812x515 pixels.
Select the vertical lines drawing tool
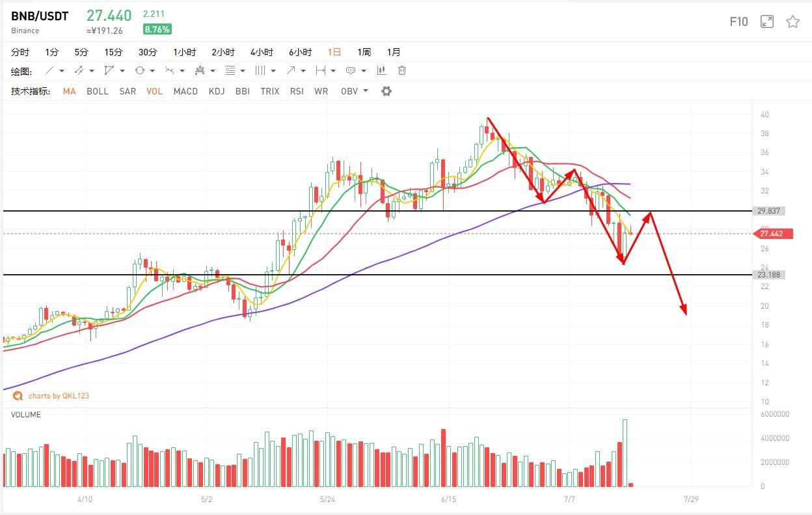(260, 70)
